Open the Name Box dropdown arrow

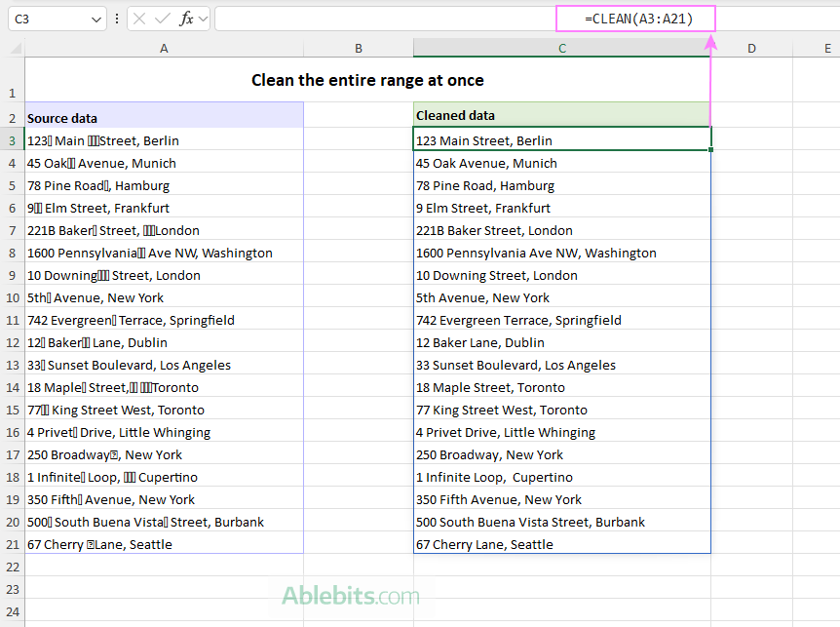(x=95, y=19)
